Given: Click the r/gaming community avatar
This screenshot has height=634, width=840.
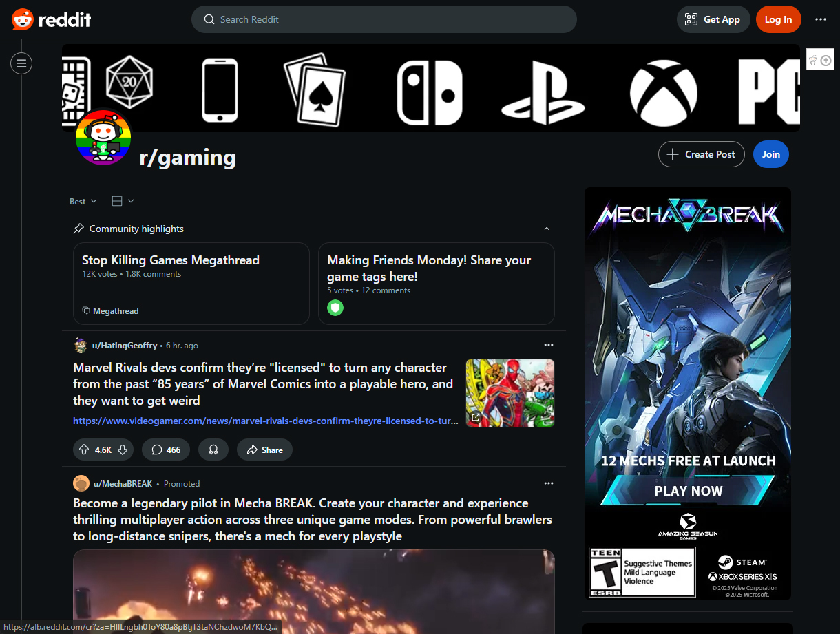Looking at the screenshot, I should click(x=103, y=137).
